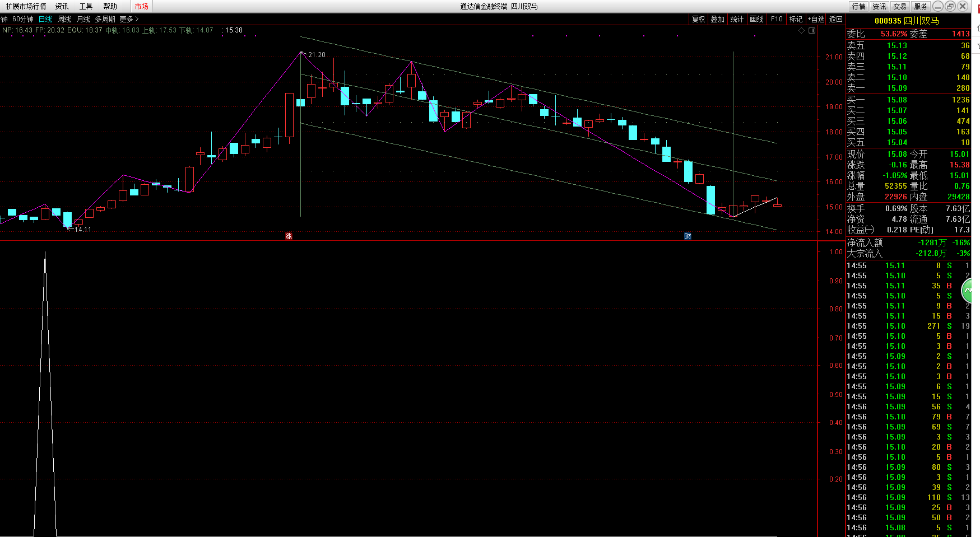This screenshot has width=980, height=537.
Task: Click the 14.11 low price label
Action: (82, 229)
